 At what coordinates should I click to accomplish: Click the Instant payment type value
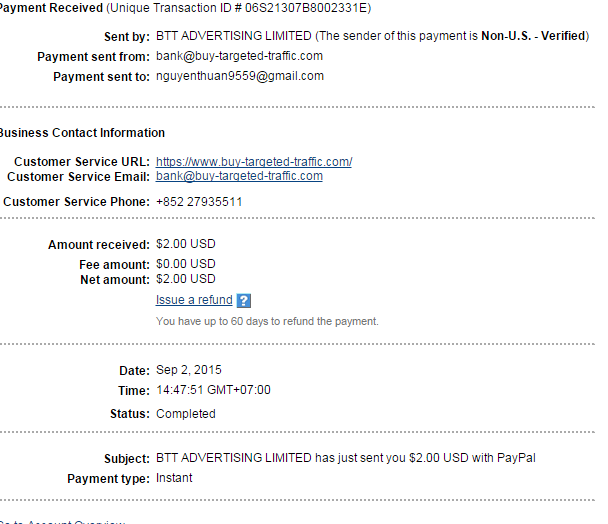pos(174,478)
